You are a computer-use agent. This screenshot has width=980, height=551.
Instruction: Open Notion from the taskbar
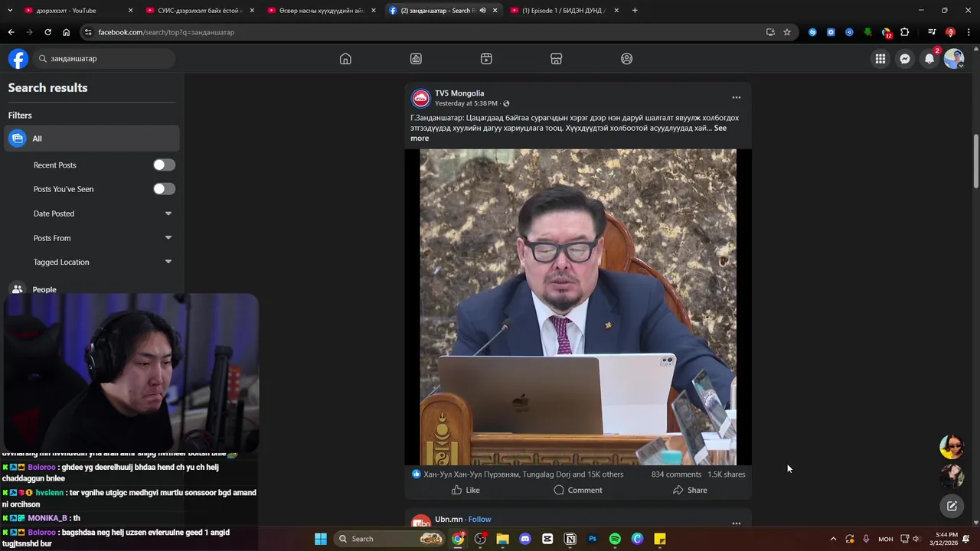point(570,539)
